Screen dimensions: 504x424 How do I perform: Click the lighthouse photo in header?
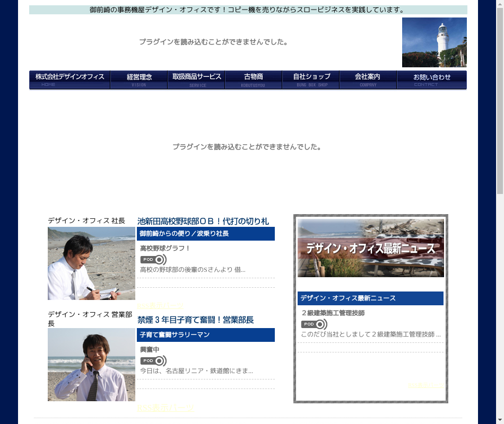tap(434, 42)
